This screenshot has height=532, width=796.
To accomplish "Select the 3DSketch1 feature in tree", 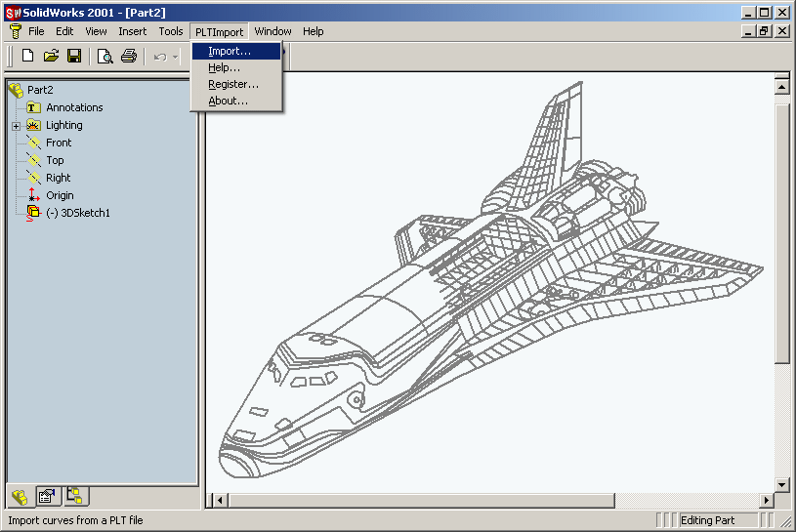I will (x=78, y=213).
